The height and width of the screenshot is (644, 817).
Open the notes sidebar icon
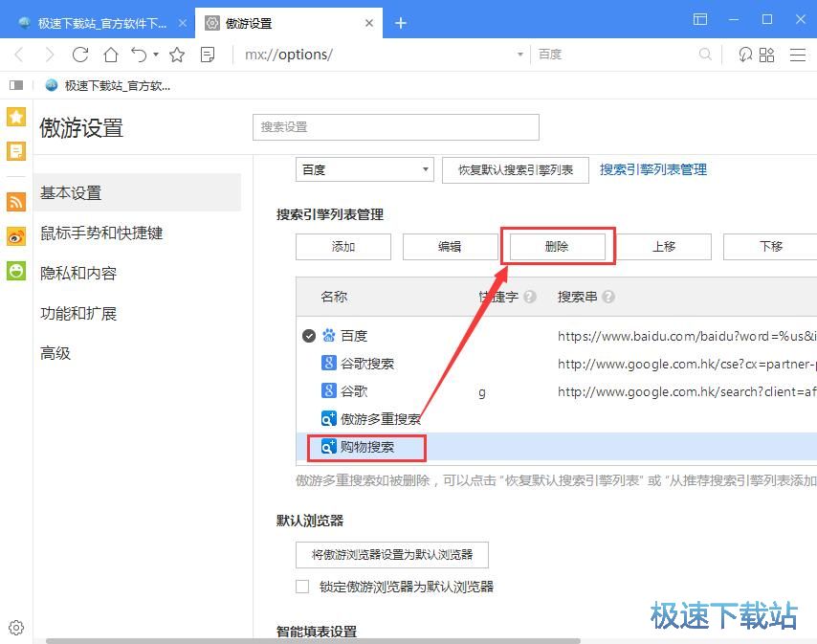point(16,151)
